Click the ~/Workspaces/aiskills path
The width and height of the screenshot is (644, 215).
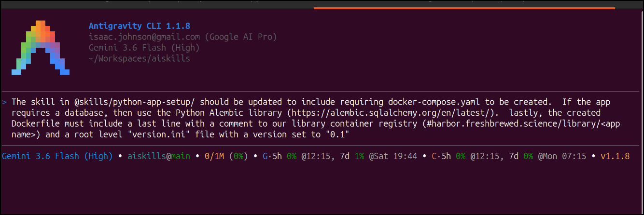pyautogui.click(x=139, y=59)
